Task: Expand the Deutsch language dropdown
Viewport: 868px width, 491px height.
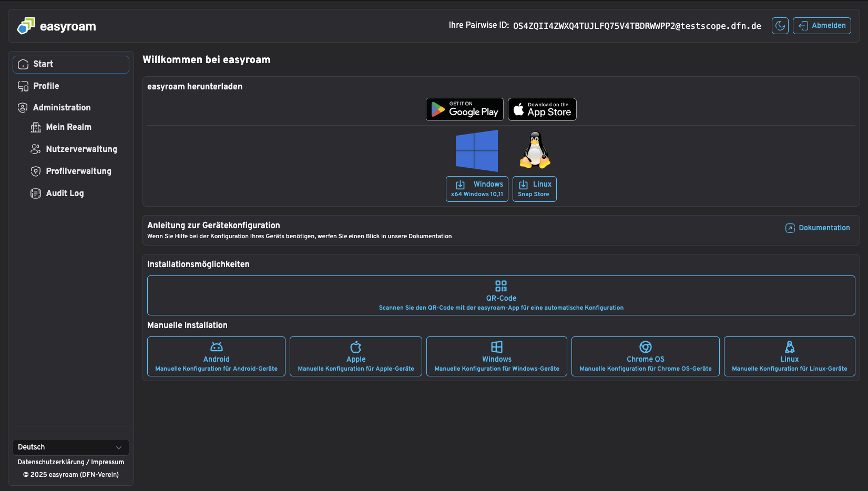Action: point(71,447)
